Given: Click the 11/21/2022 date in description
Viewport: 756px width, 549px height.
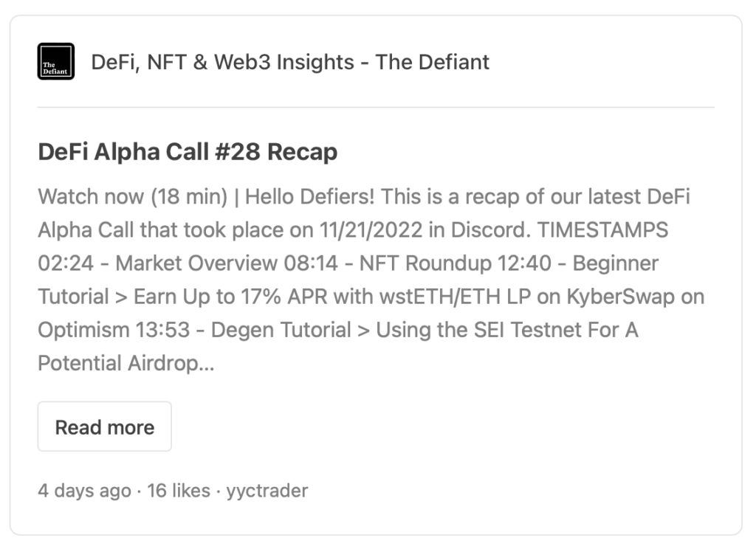Looking at the screenshot, I should pos(371,230).
